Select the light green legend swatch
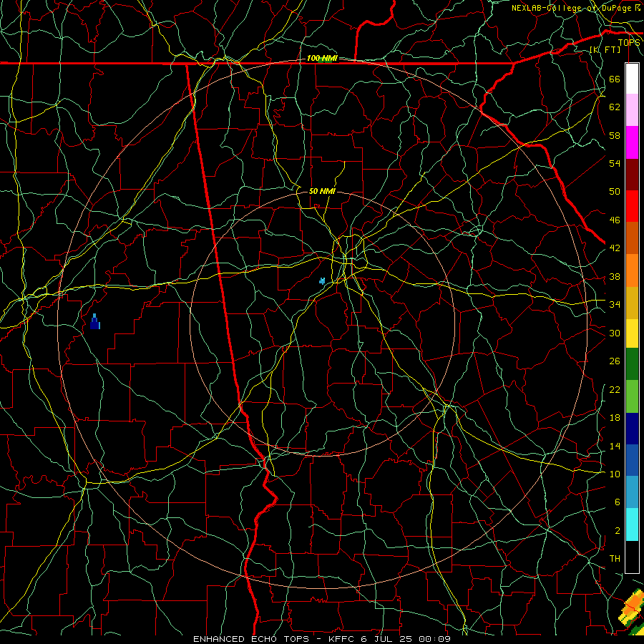This screenshot has width=644, height=644. click(x=632, y=396)
